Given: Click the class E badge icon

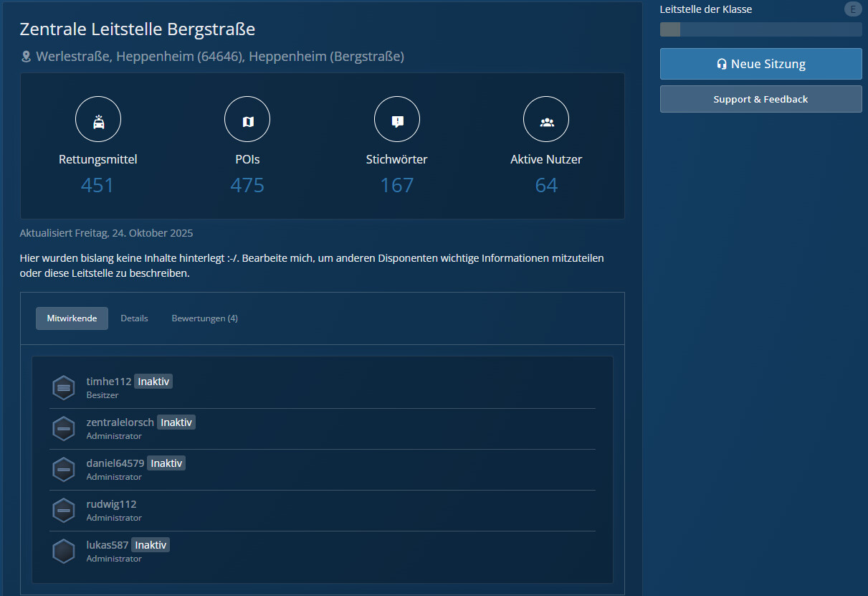Looking at the screenshot, I should pos(853,9).
